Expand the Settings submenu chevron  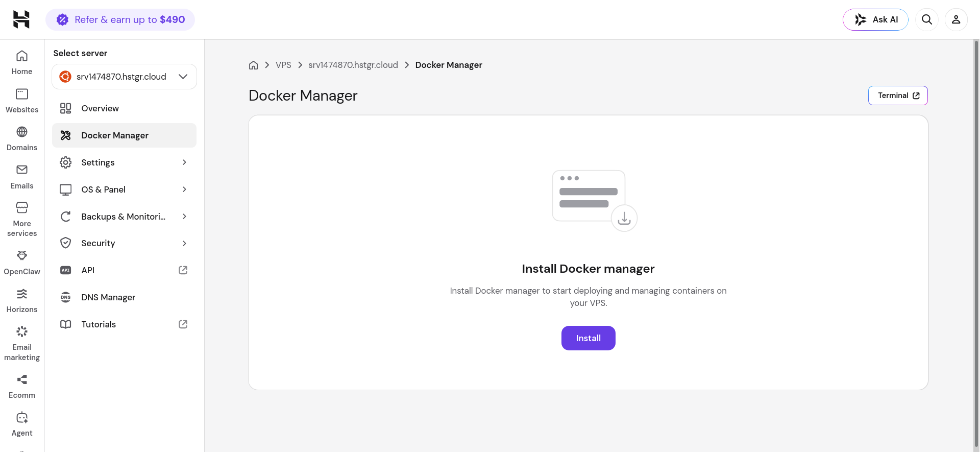click(184, 162)
